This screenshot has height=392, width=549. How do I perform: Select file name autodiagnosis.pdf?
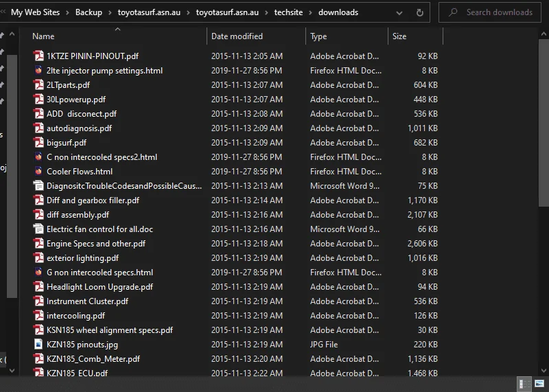tap(79, 128)
